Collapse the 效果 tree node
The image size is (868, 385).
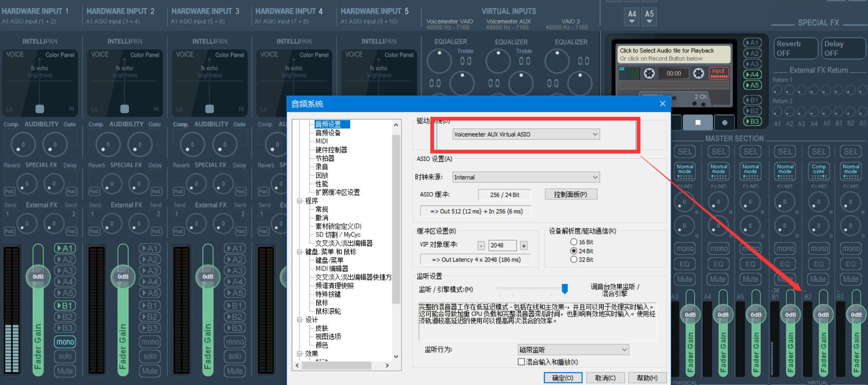(x=300, y=354)
